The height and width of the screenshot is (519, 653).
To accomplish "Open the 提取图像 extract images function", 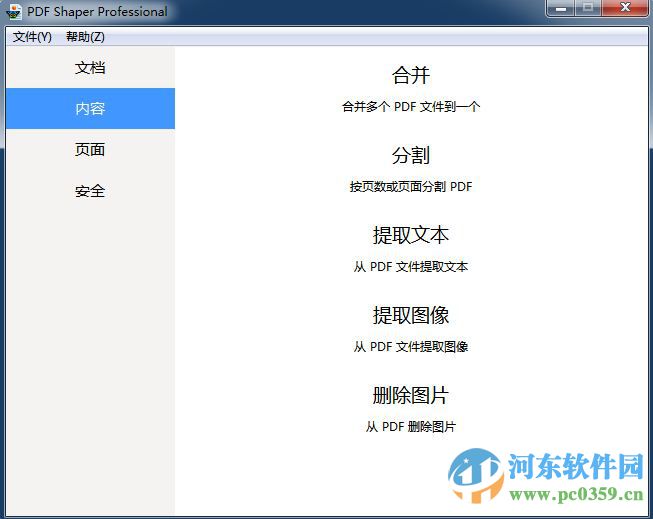I will [x=411, y=315].
